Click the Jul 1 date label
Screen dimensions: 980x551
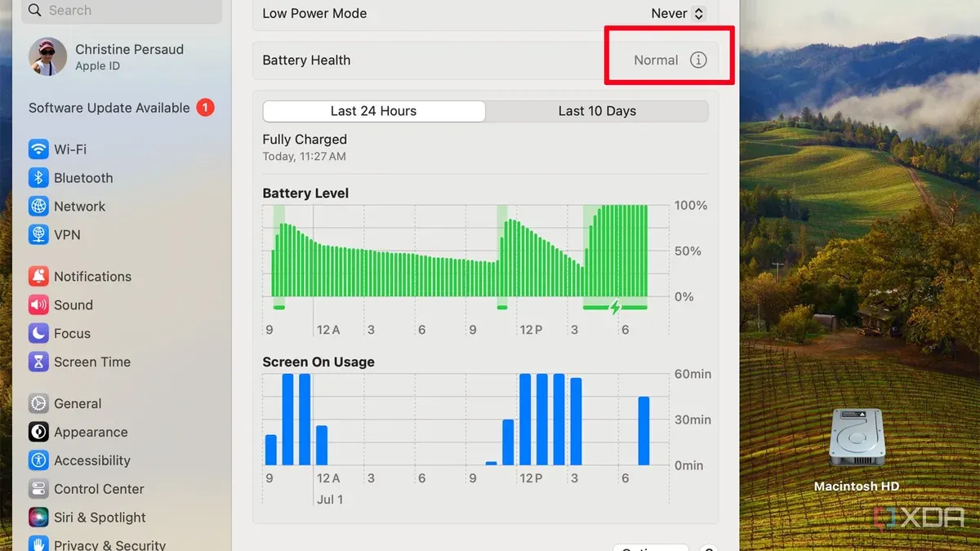330,500
